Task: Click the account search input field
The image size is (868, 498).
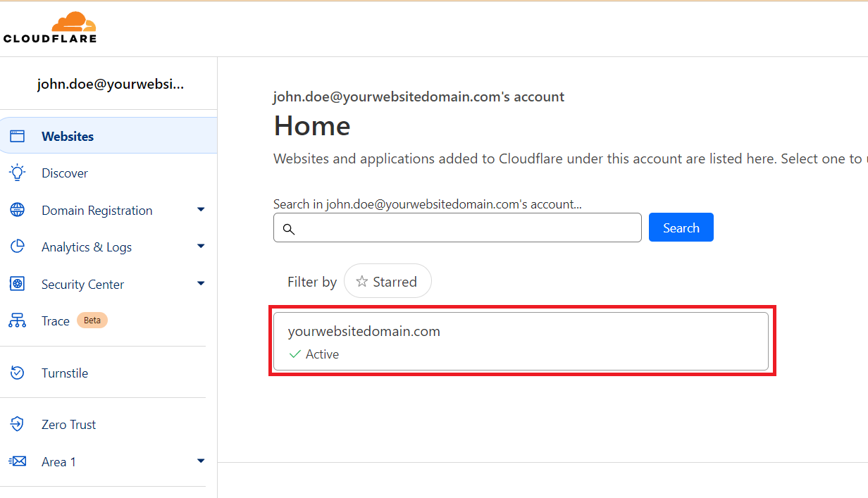Action: pyautogui.click(x=465, y=228)
